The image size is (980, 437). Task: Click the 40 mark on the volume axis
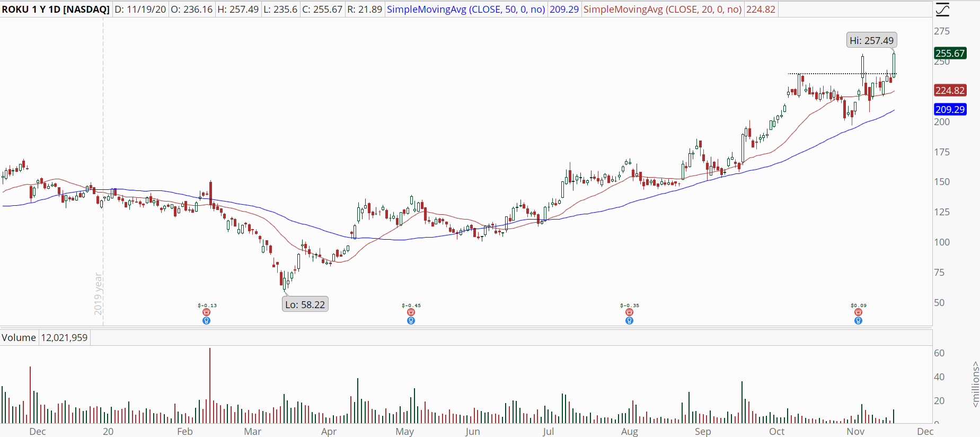pos(939,377)
